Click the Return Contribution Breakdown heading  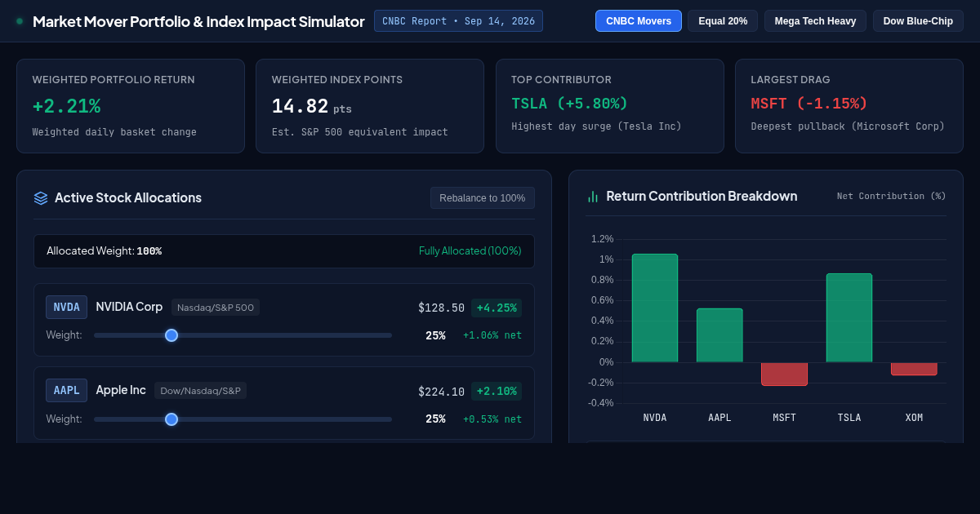click(x=702, y=197)
